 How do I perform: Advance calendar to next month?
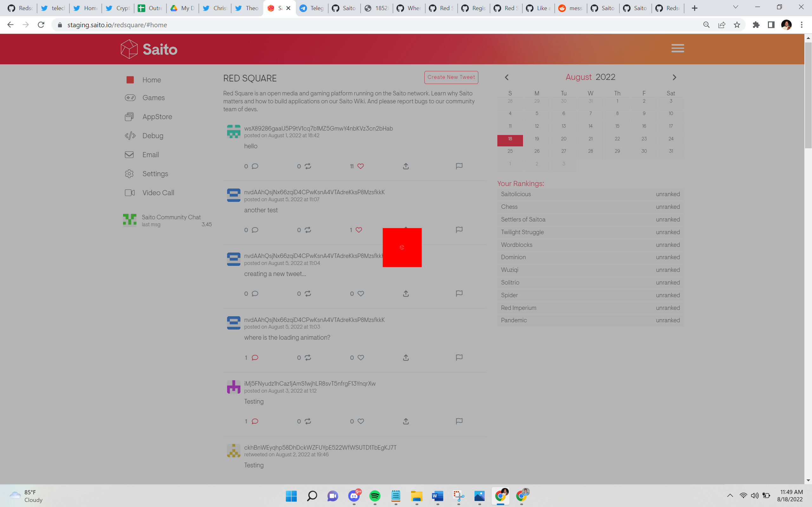pos(674,77)
